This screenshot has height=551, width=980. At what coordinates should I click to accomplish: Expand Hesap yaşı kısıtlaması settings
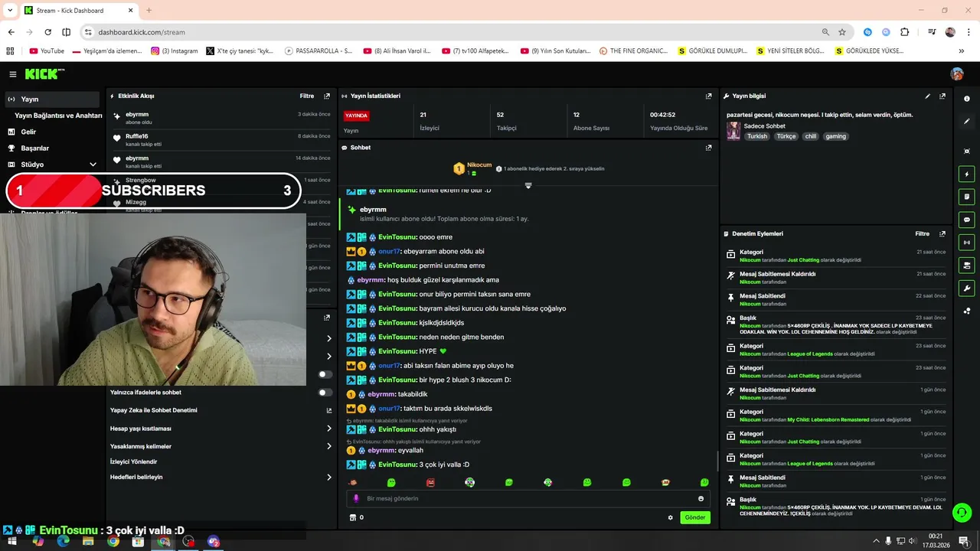[329, 429]
